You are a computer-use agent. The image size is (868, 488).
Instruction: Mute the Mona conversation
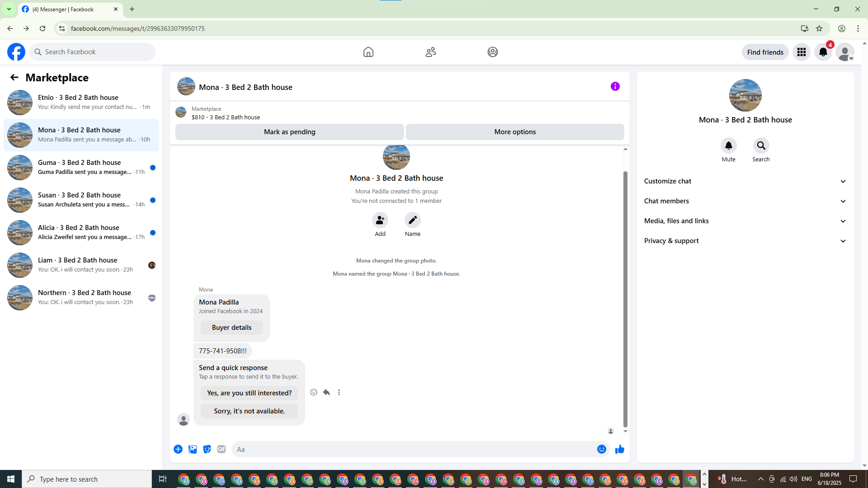(729, 145)
